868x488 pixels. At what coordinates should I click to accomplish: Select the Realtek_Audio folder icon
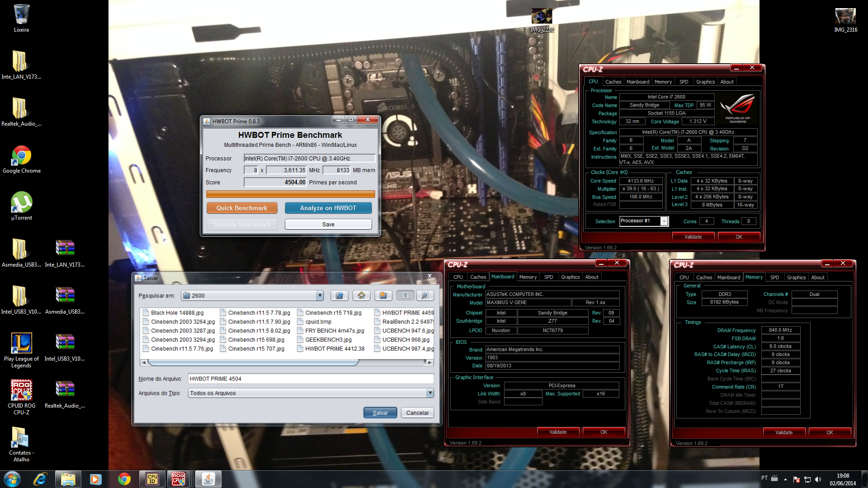(21, 113)
